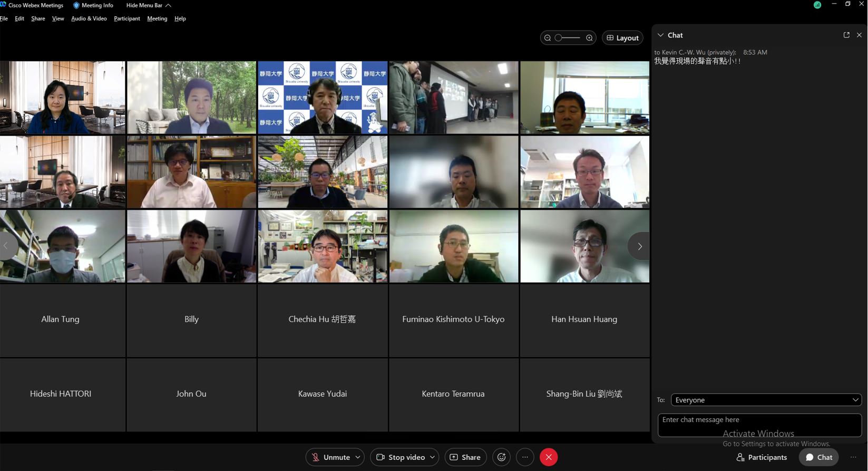
Task: Open the reactions emoji icon
Action: pos(501,457)
